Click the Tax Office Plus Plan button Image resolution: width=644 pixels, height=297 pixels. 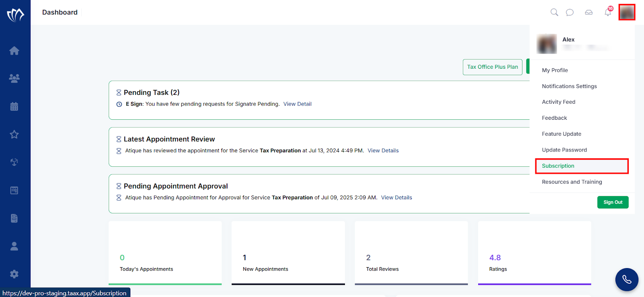click(492, 67)
